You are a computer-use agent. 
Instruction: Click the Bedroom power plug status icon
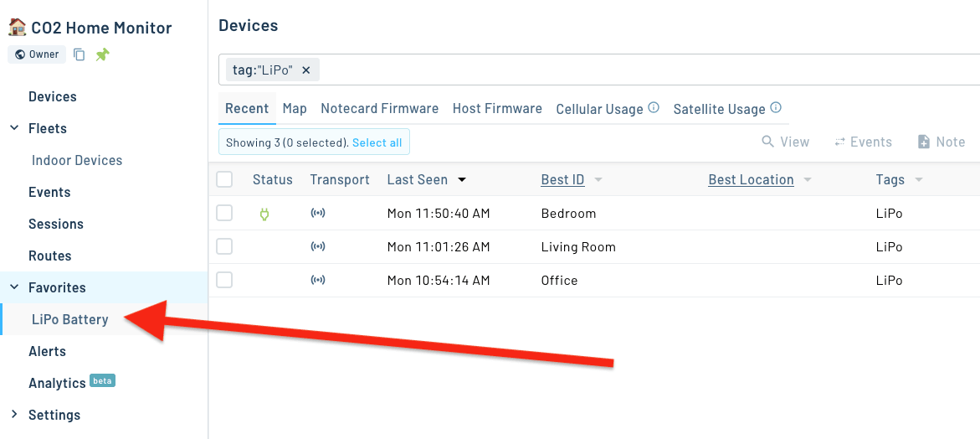pos(264,214)
